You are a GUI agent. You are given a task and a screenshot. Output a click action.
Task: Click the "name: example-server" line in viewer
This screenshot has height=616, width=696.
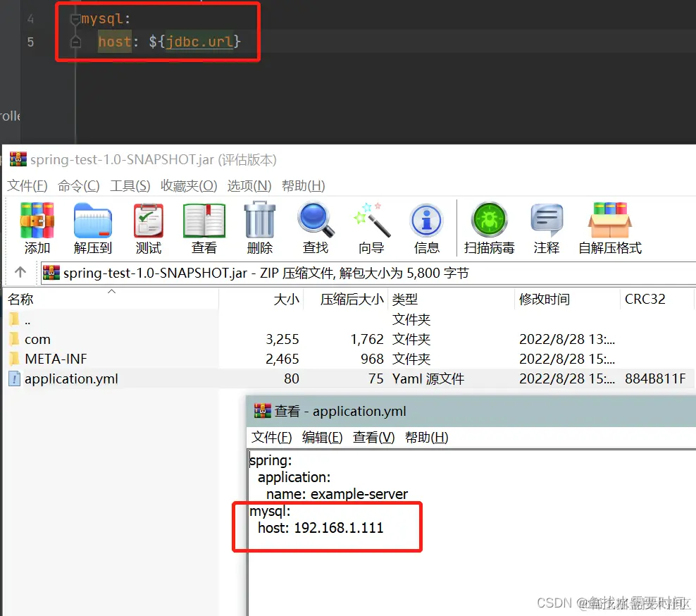click(337, 494)
